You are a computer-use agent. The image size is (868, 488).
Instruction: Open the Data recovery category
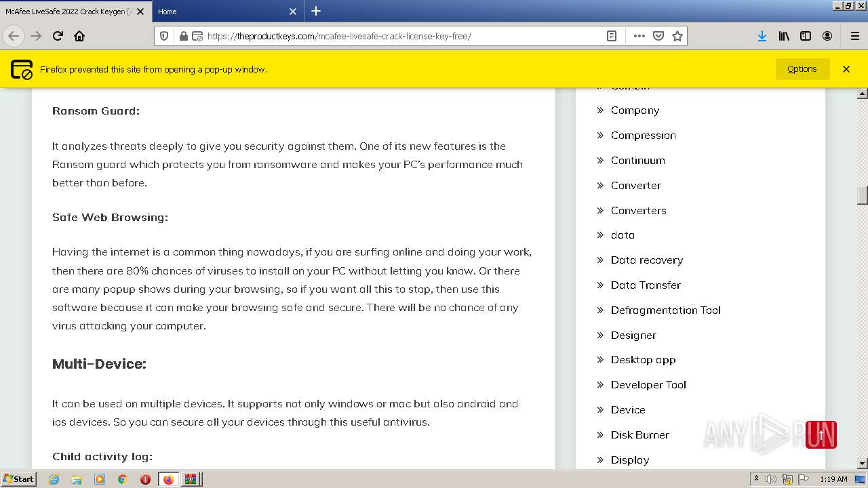646,260
